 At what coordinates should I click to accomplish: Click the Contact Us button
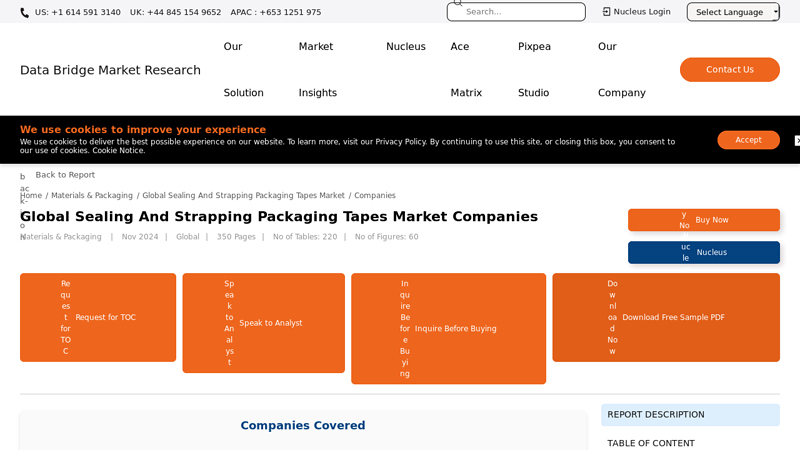pos(730,69)
